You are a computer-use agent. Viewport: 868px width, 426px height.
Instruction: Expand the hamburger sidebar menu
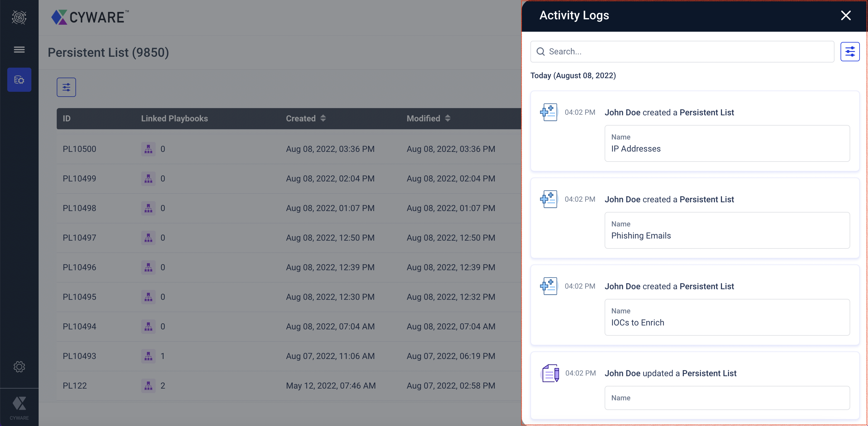19,50
